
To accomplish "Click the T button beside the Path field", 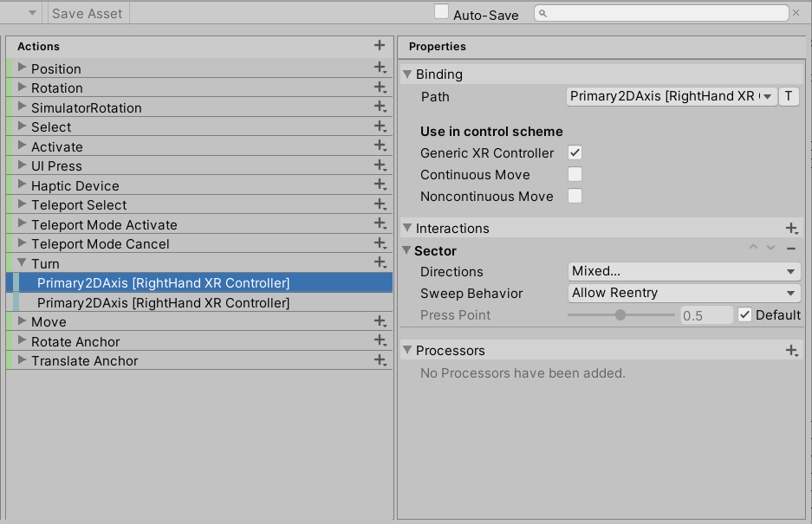I will [x=789, y=96].
